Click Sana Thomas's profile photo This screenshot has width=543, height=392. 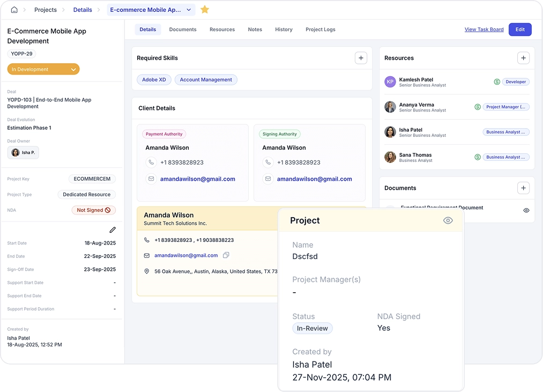[x=390, y=157]
